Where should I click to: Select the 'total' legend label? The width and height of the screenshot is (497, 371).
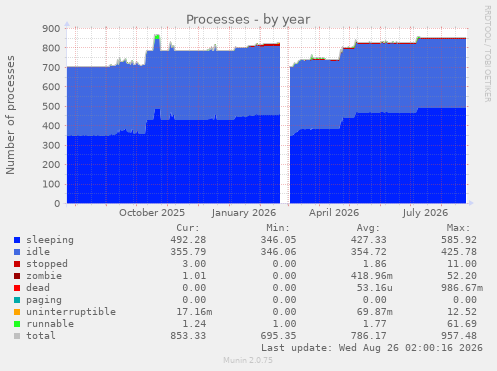coord(41,336)
